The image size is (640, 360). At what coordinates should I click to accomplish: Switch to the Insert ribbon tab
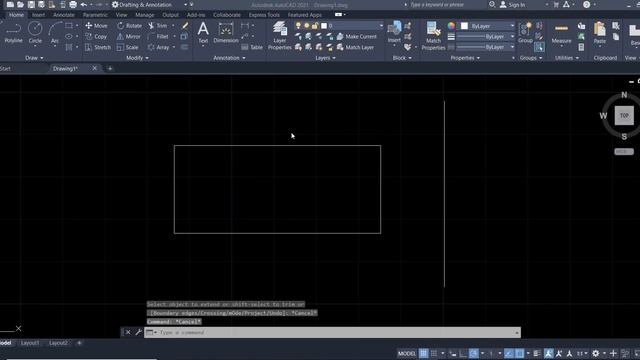[x=38, y=15]
